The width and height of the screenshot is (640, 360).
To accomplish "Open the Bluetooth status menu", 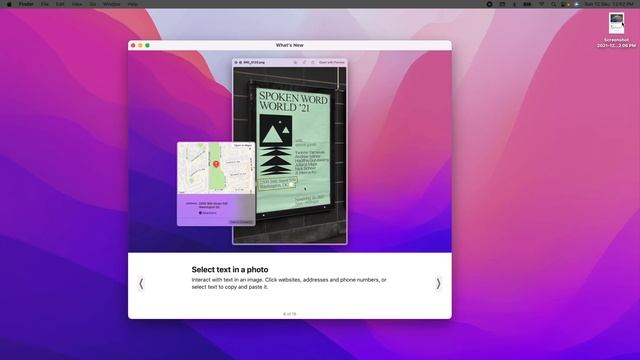I will coord(514,4).
